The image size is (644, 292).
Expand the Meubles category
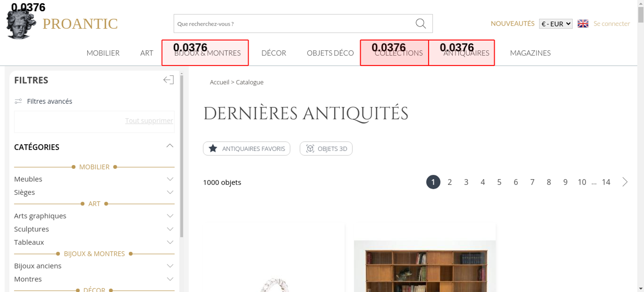coord(170,179)
